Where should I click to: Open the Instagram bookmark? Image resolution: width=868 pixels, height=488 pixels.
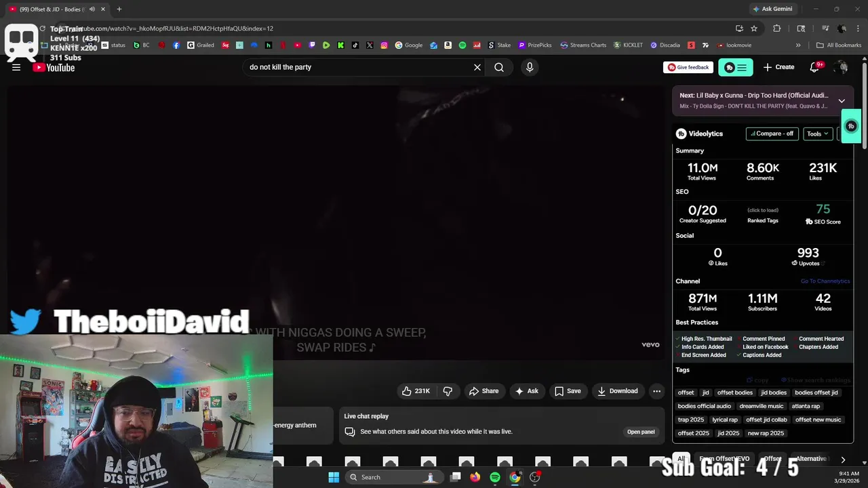pyautogui.click(x=384, y=45)
